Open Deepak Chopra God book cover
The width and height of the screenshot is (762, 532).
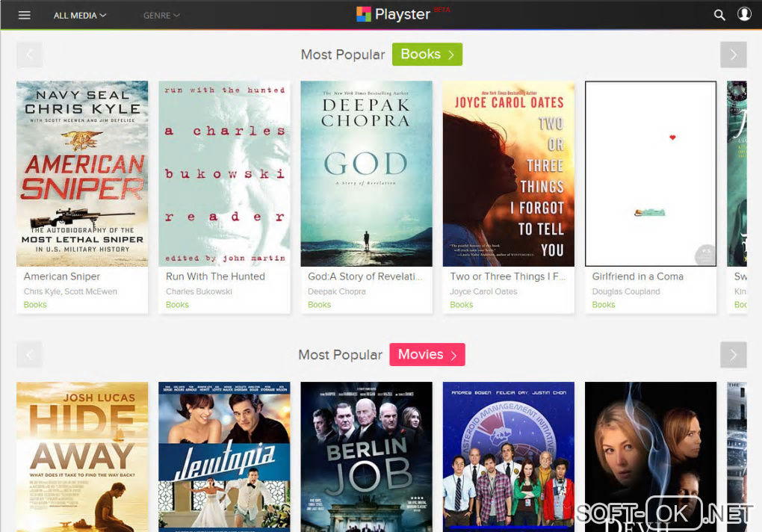pos(366,173)
